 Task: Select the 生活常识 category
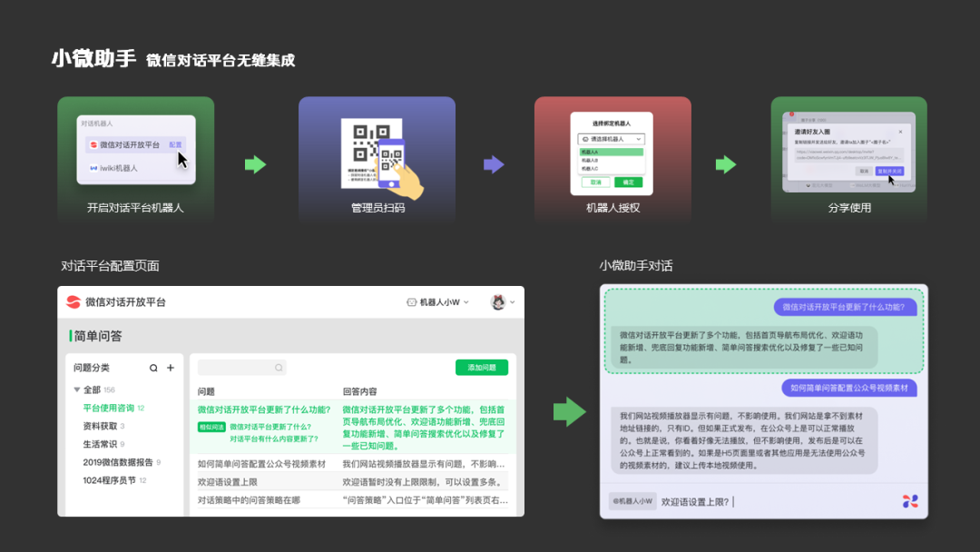click(103, 445)
